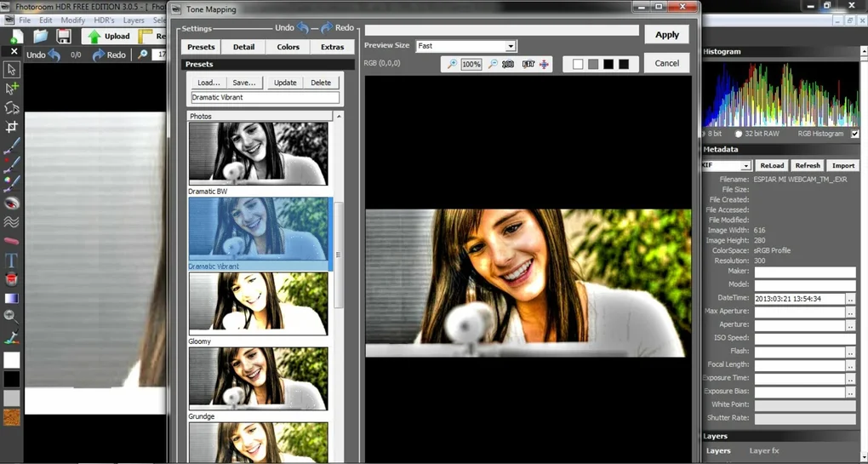The width and height of the screenshot is (868, 464).
Task: Open the Layers menu in the menu bar
Action: coord(134,20)
